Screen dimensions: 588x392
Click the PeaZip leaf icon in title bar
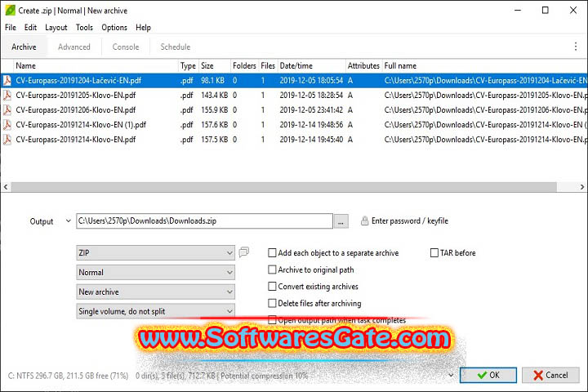[10, 10]
